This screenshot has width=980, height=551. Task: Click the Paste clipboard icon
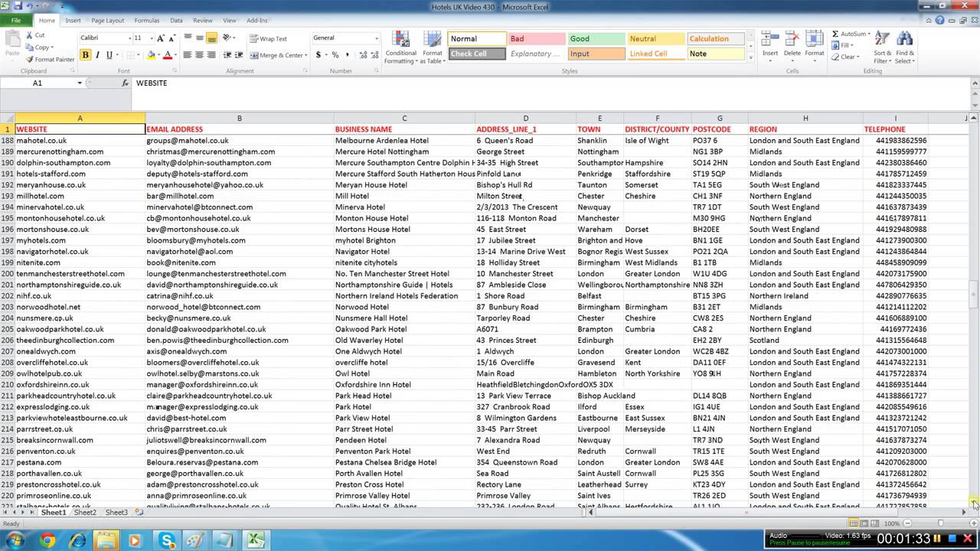coord(12,40)
